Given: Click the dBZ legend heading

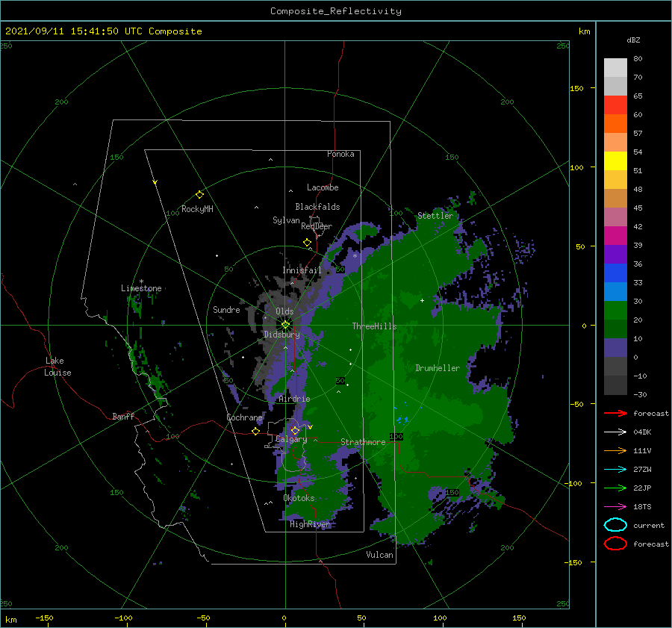Looking at the screenshot, I should [x=633, y=40].
